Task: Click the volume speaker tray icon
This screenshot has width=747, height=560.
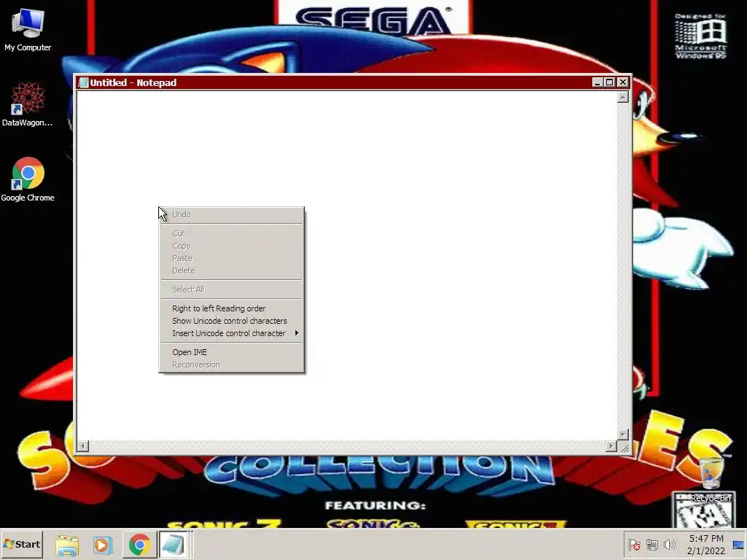Action: (670, 545)
